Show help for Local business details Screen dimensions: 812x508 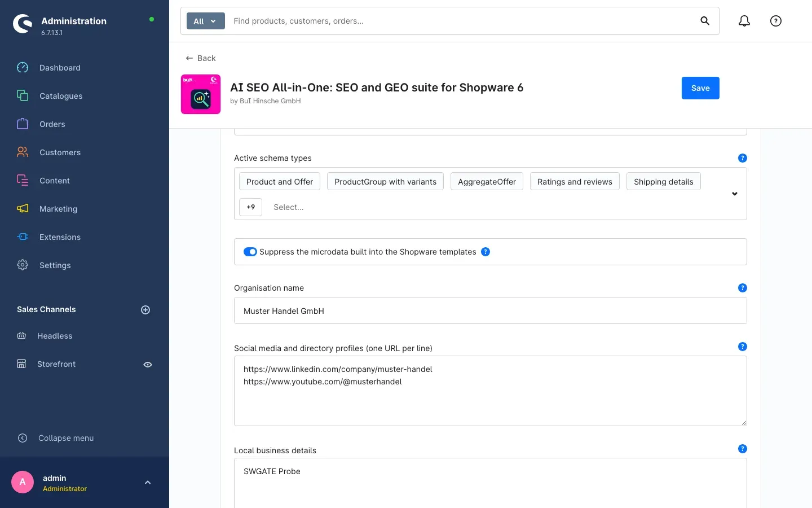coord(743,449)
